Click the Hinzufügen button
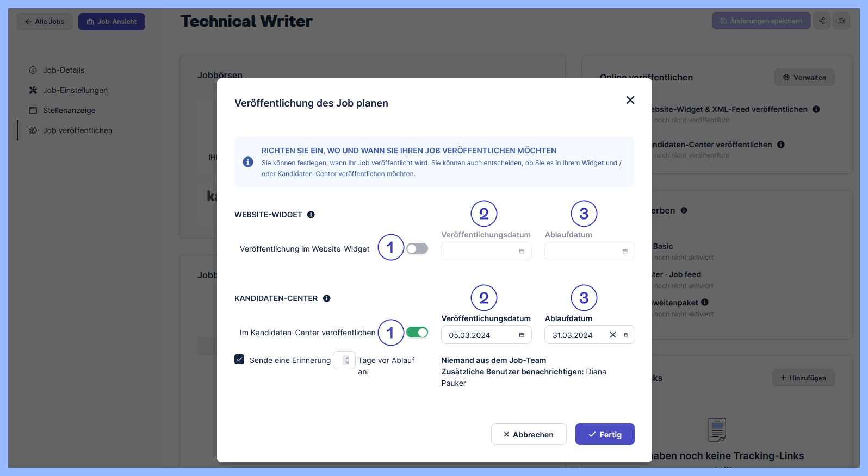The height and width of the screenshot is (476, 868). (x=803, y=378)
